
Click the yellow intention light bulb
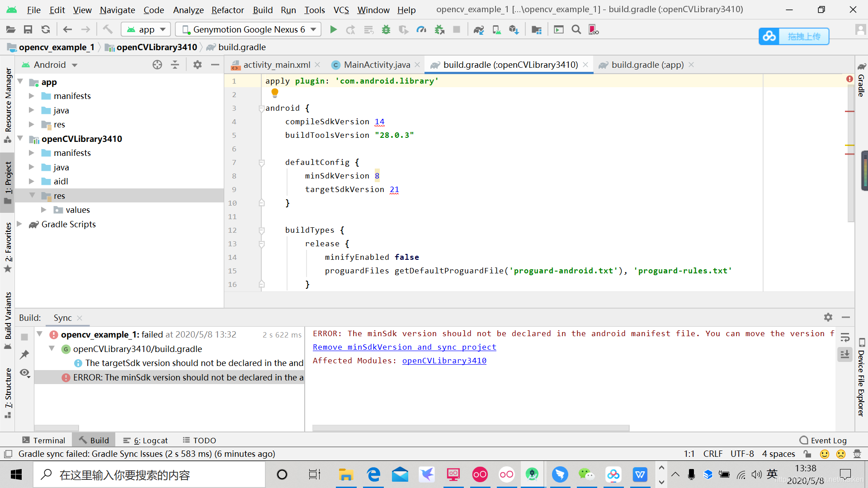coord(275,93)
